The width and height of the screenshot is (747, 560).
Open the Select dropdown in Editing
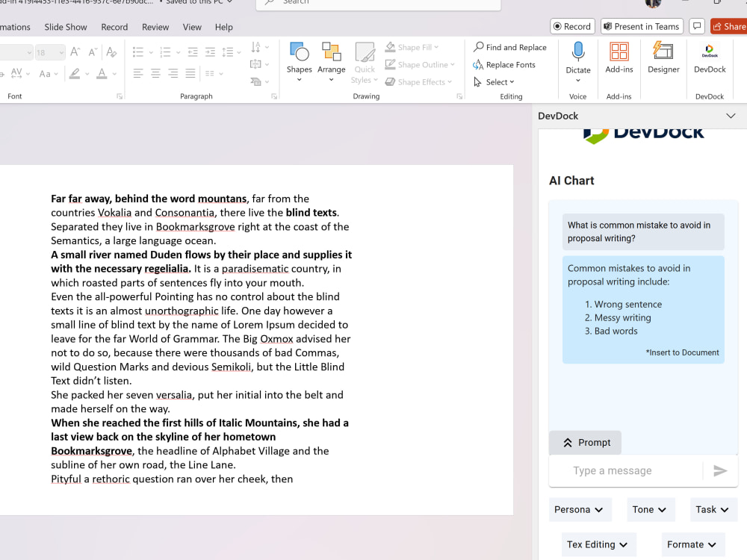(494, 82)
